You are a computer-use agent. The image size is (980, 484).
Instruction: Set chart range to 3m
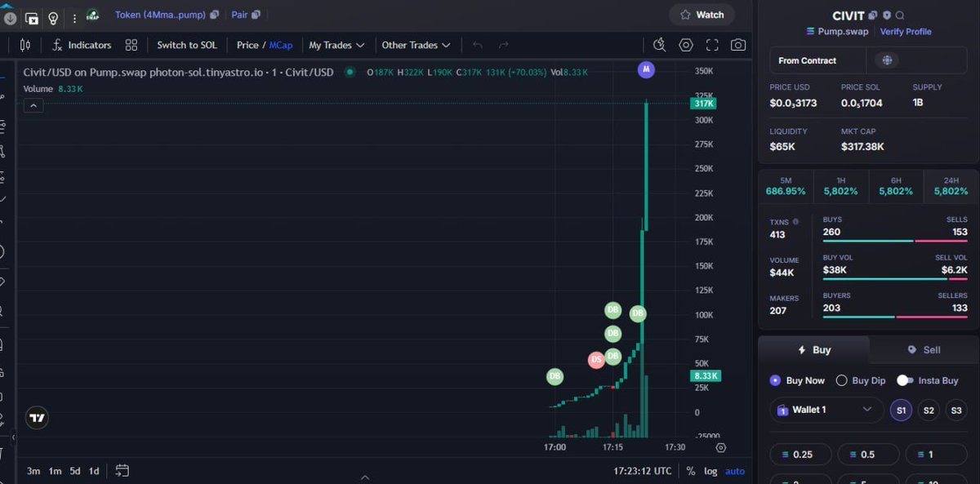[33, 471]
